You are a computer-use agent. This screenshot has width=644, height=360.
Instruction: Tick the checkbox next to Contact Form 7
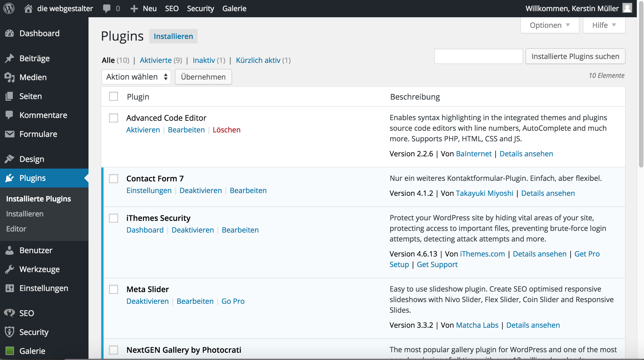(x=113, y=179)
